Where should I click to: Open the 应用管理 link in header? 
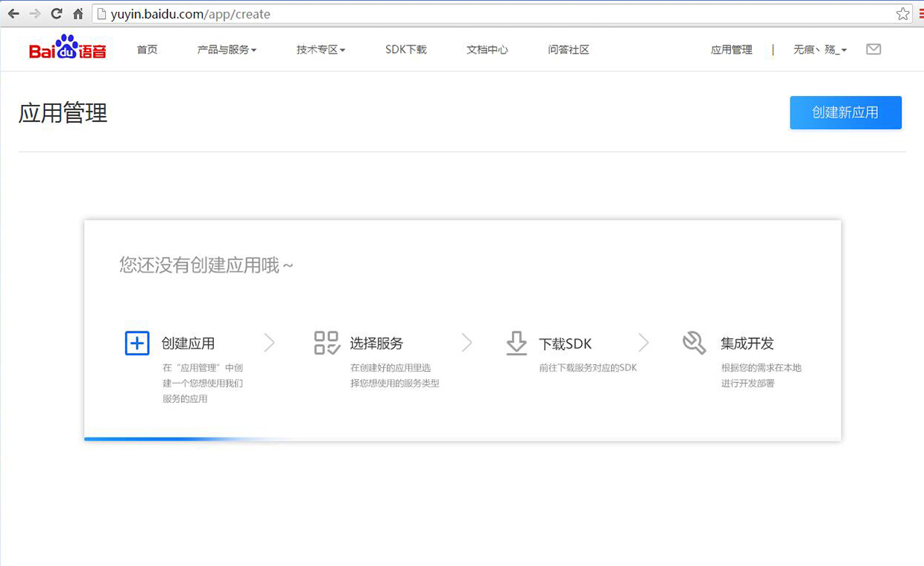[731, 50]
